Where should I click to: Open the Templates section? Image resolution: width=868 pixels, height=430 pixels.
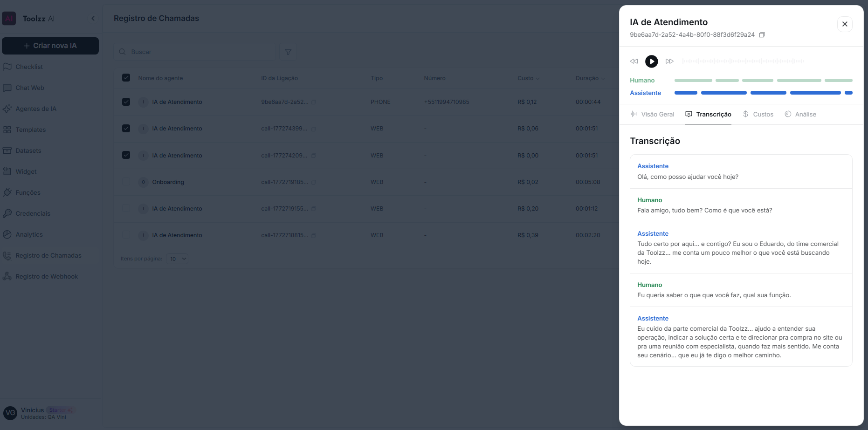32,130
